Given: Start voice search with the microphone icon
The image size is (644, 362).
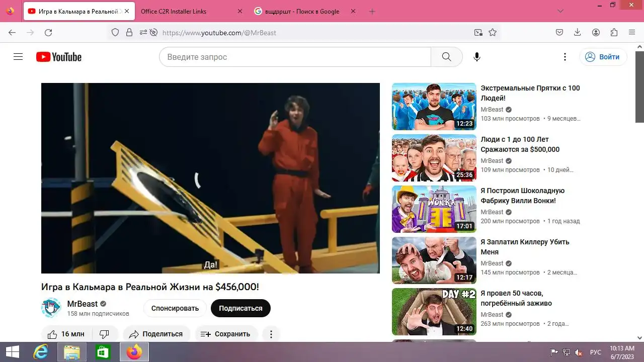Looking at the screenshot, I should (477, 57).
